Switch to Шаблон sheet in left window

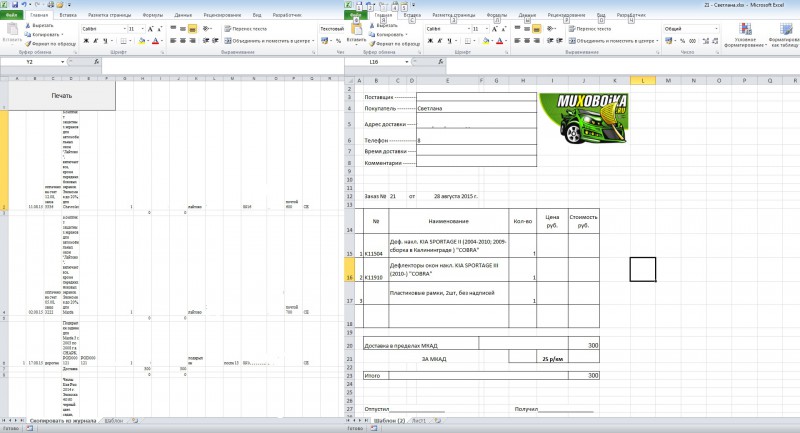point(114,421)
